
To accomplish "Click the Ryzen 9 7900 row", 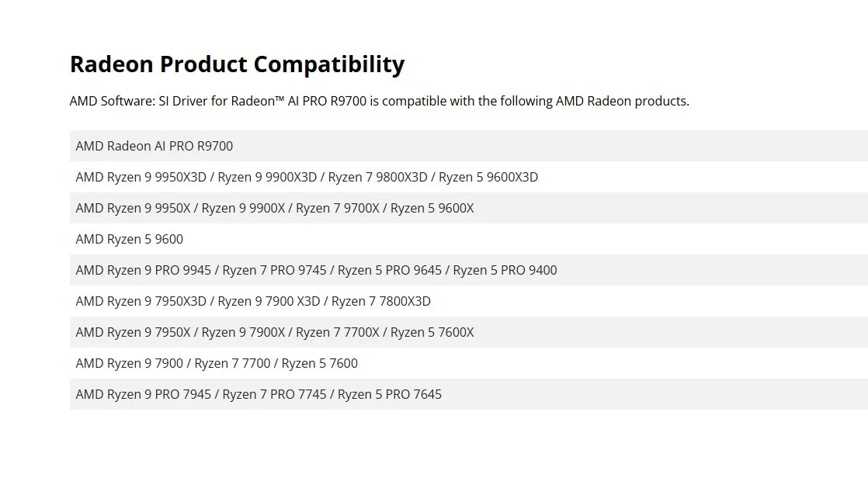I will pyautogui.click(x=469, y=363).
